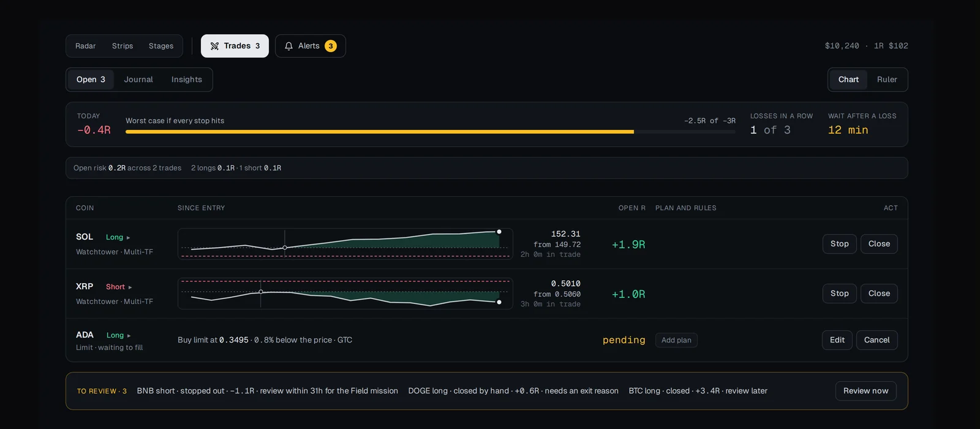Image resolution: width=980 pixels, height=429 pixels.
Task: Close the XRP trade
Action: coord(879,294)
